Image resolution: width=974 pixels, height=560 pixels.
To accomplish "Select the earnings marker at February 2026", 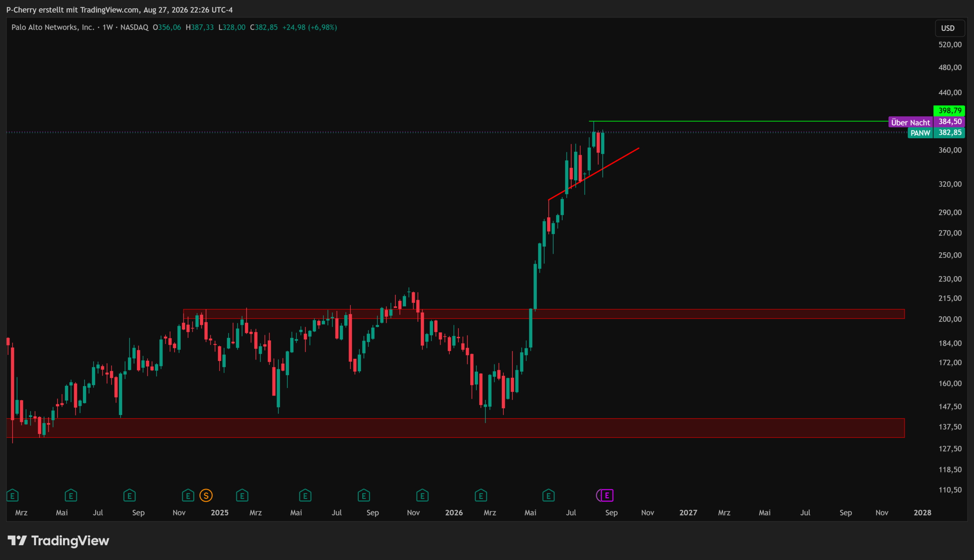I will [x=481, y=495].
